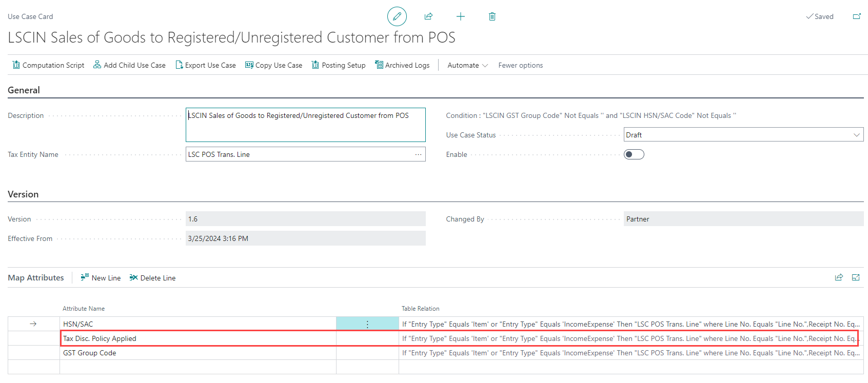
Task: Click Delete Line in Map Attributes
Action: (x=152, y=278)
